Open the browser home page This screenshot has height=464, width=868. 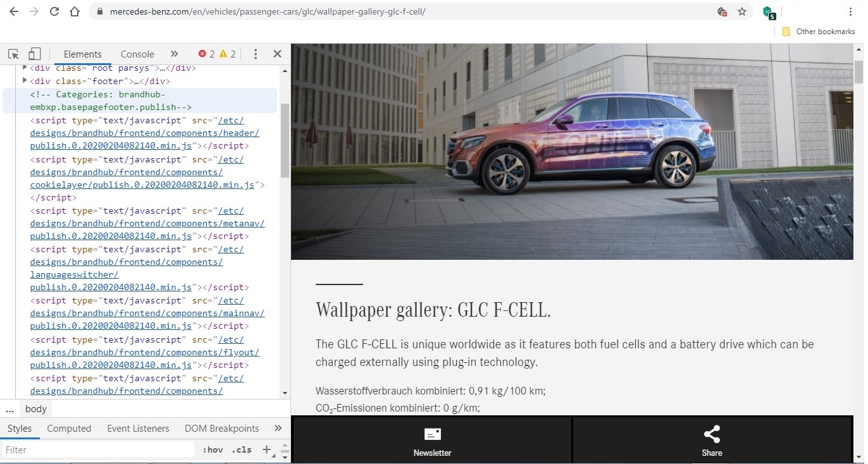pyautogui.click(x=75, y=11)
